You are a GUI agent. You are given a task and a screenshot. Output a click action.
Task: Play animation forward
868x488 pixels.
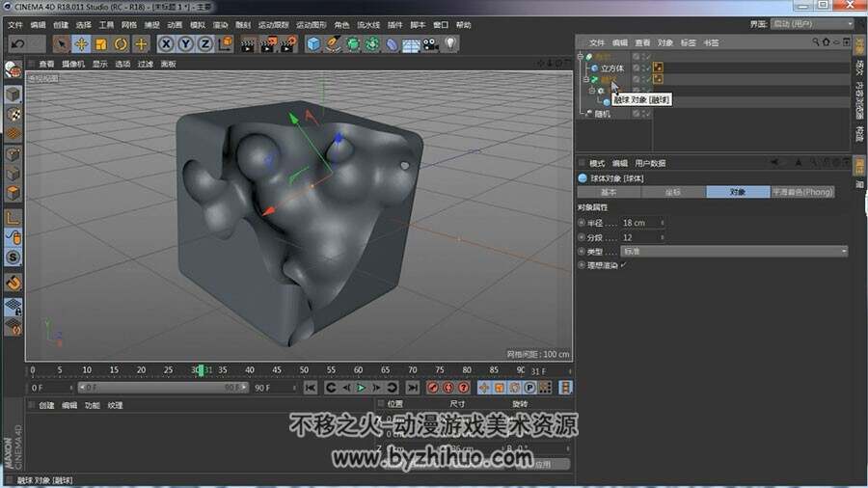(361, 388)
